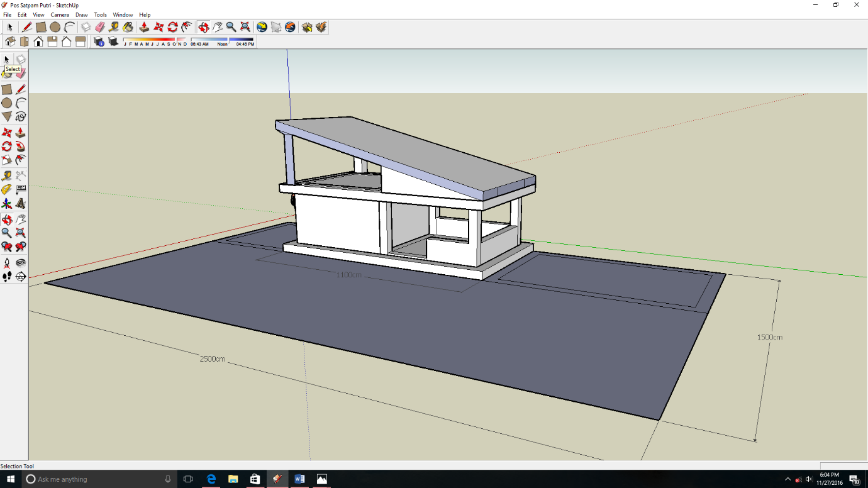This screenshot has width=868, height=488.
Task: Select the Axes tool
Action: [7, 204]
